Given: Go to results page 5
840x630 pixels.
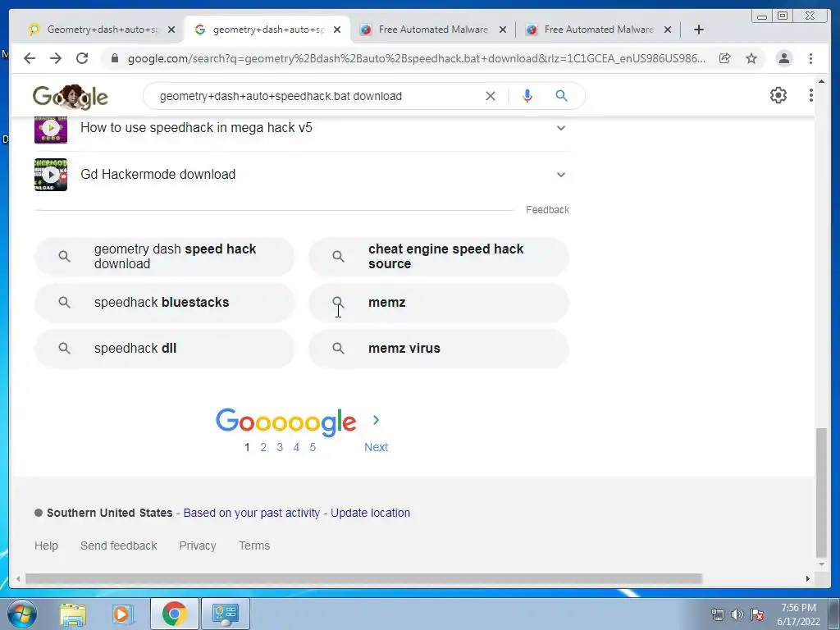Looking at the screenshot, I should tap(313, 447).
